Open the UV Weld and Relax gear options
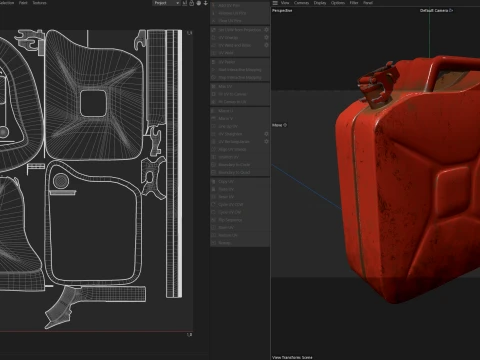Screen dimensions: 480x360 266,45
